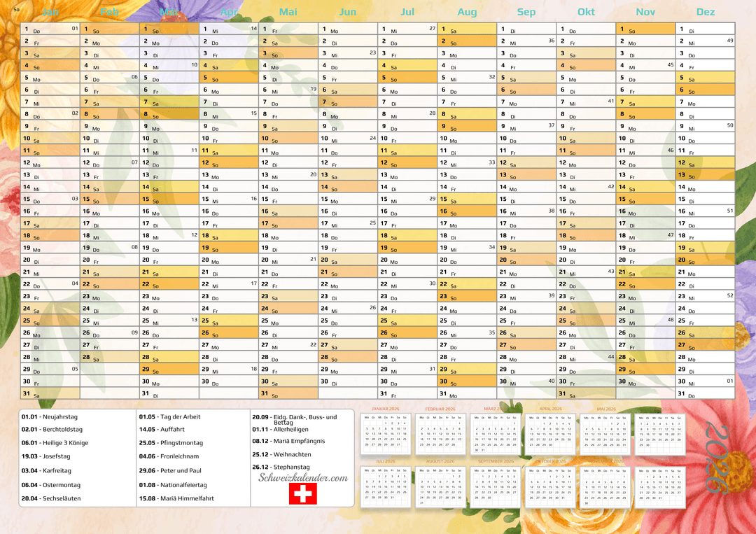The height and width of the screenshot is (534, 756).
Task: Click the 31 Do cell in December
Action: tap(705, 393)
